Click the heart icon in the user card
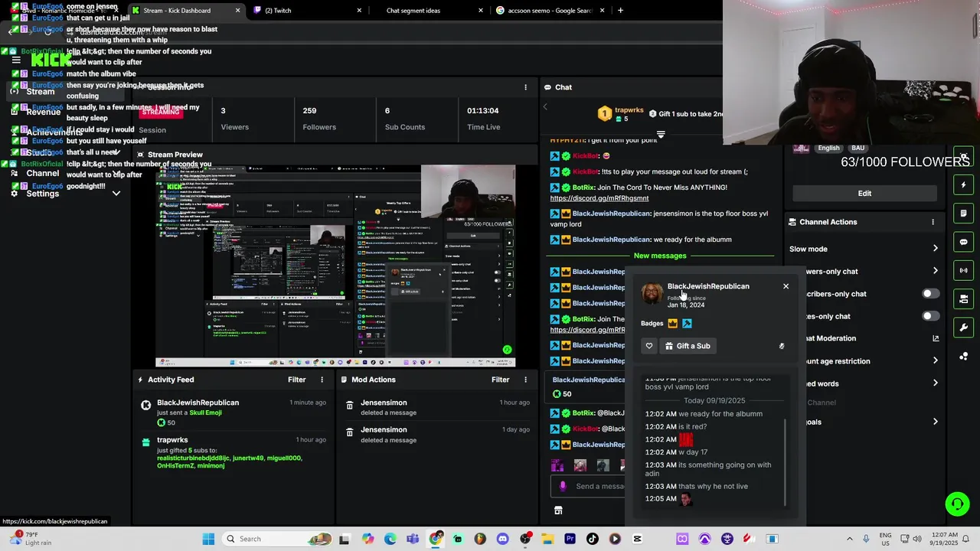Screen dimensions: 980x551 click(x=649, y=346)
